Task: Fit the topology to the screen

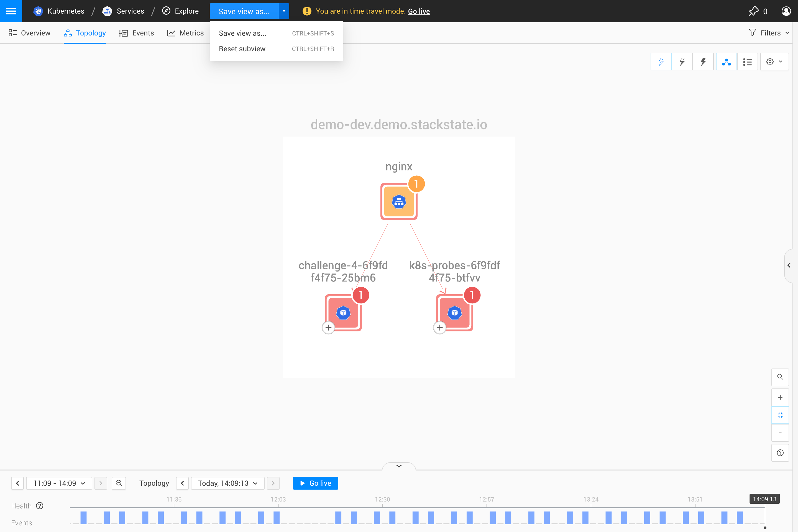Action: click(x=780, y=415)
